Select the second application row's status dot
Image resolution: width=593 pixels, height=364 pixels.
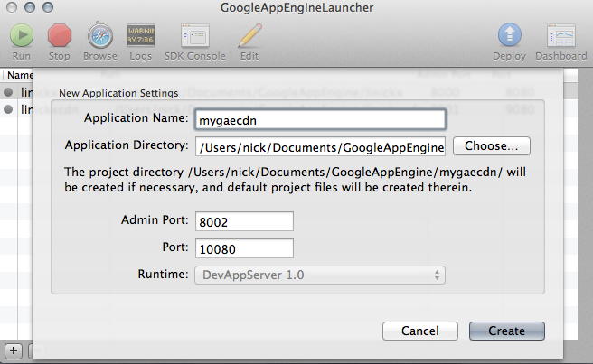(8, 109)
